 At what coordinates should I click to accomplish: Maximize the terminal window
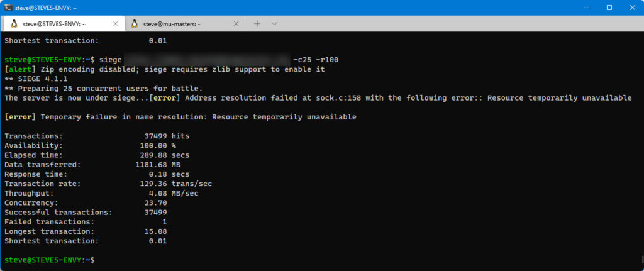pos(609,8)
